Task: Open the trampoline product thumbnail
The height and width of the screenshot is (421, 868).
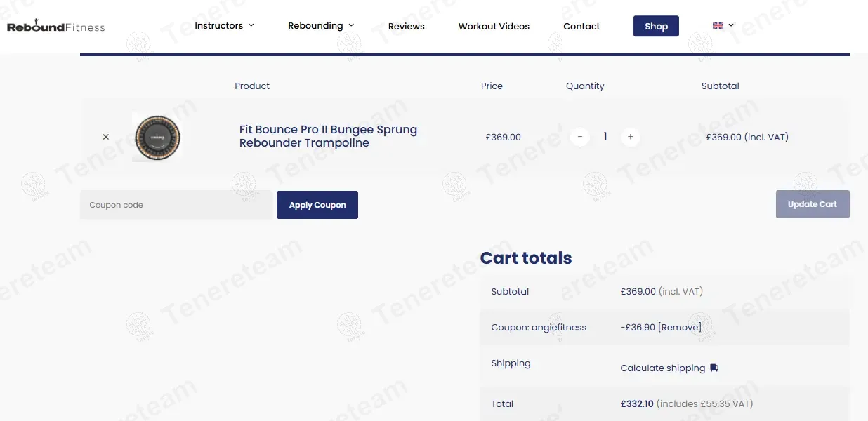Action: (157, 138)
